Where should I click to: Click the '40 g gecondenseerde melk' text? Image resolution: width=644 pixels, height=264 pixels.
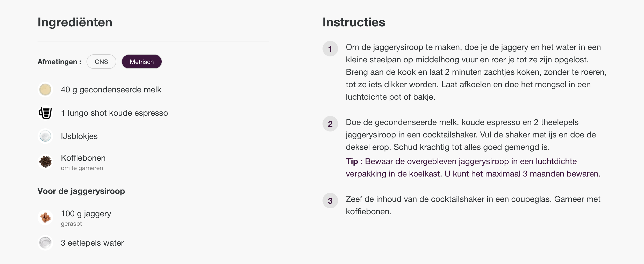(x=111, y=90)
